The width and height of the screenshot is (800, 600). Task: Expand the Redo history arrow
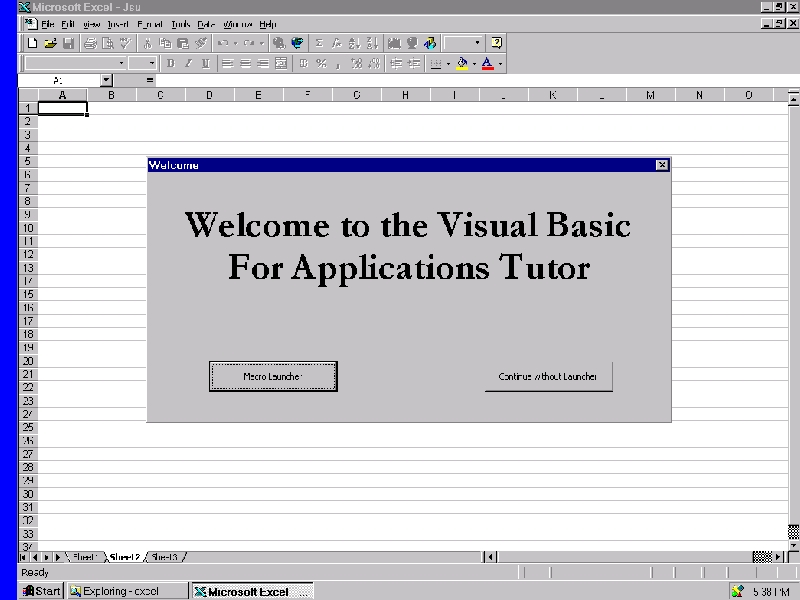[x=262, y=43]
